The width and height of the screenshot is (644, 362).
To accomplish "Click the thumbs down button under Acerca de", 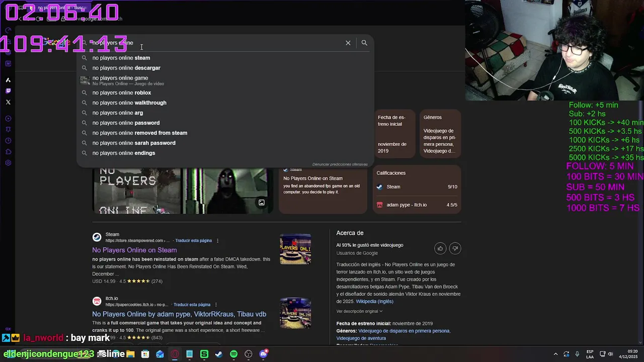I will 455,248.
